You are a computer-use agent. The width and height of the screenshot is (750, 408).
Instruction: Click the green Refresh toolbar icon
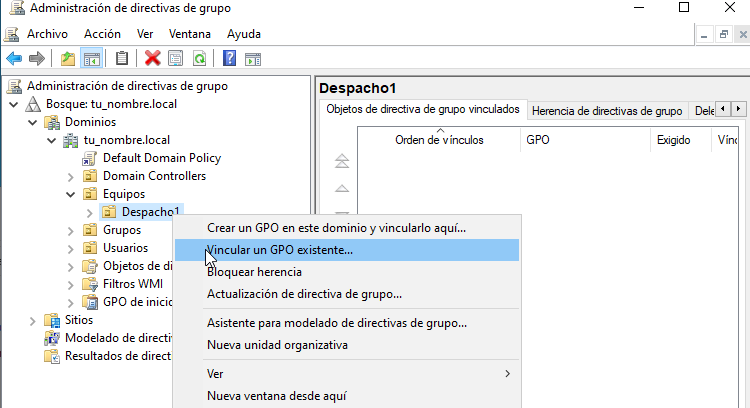click(x=199, y=59)
